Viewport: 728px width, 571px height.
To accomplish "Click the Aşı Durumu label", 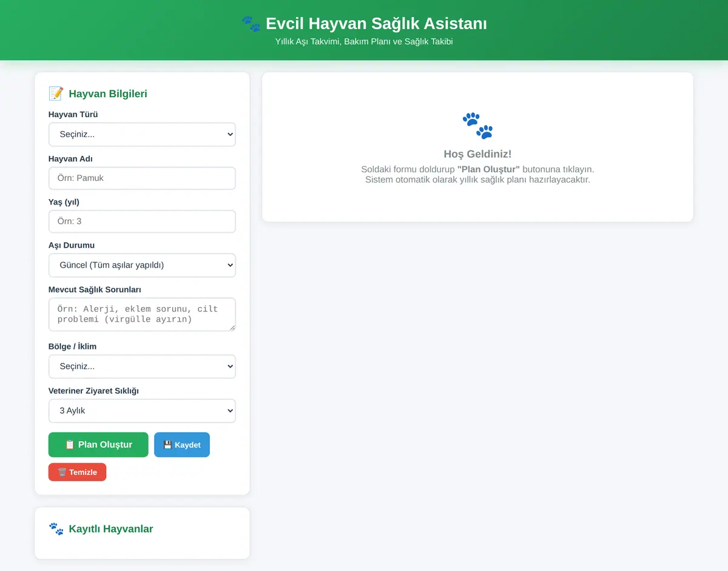I will [x=72, y=245].
